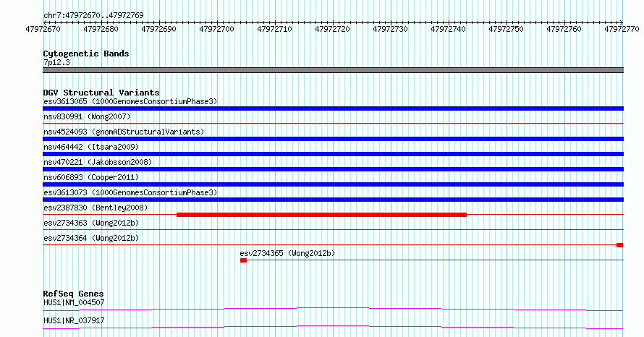
Task: Click the thin red line of nsv830991
Action: 333,124
